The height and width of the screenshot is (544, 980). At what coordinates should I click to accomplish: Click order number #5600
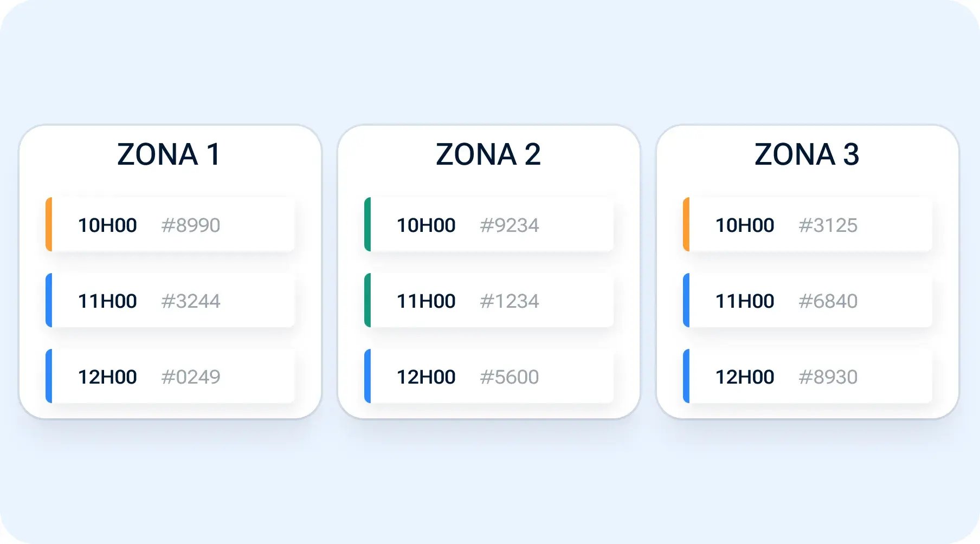[510, 377]
